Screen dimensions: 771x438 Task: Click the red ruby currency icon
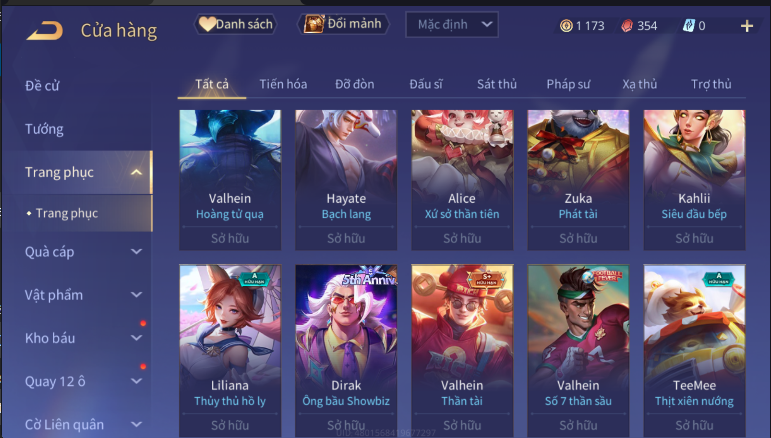[x=627, y=26]
